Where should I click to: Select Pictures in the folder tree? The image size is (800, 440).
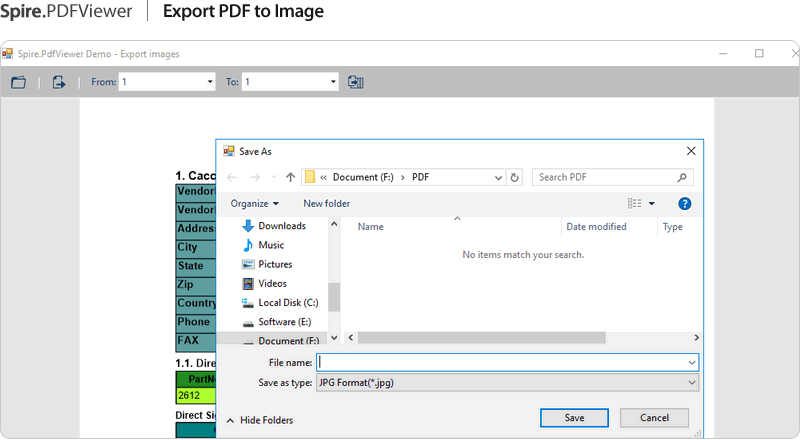(x=267, y=264)
